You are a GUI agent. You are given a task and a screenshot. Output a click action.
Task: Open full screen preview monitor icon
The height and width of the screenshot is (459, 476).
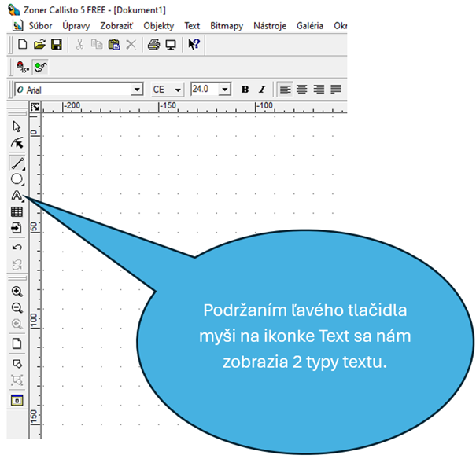click(171, 45)
